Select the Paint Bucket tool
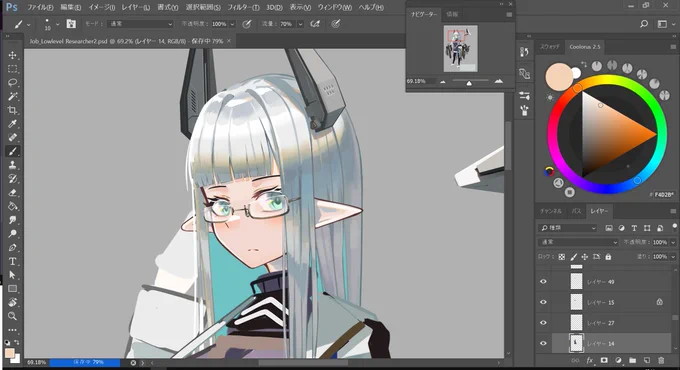The width and height of the screenshot is (680, 370). tap(12, 206)
